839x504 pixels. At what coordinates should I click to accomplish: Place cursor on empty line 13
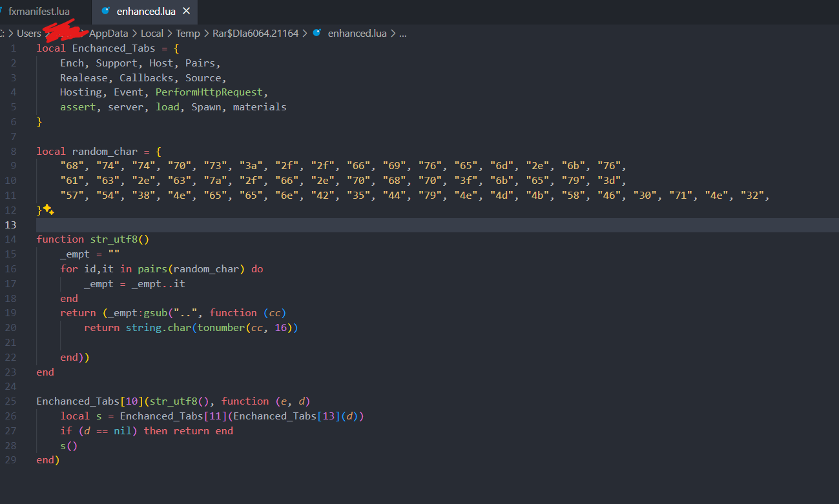pyautogui.click(x=438, y=225)
